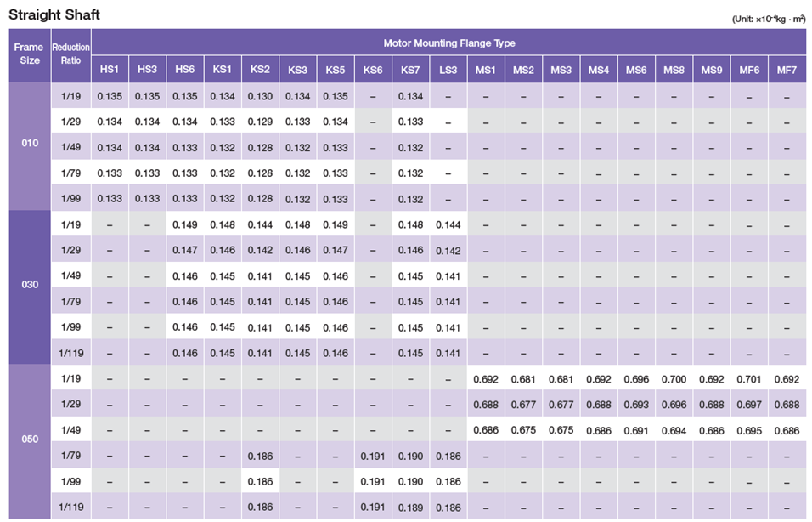Click the frame size 050 cell

[29, 440]
